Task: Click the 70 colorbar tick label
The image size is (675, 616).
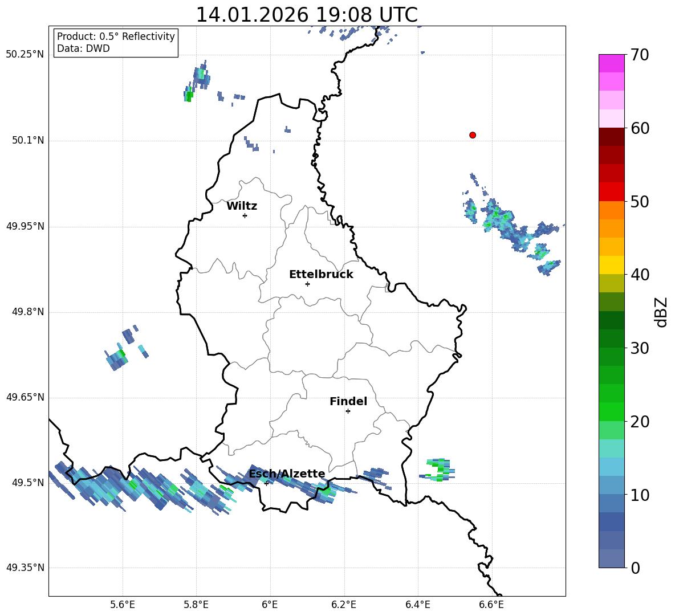Action: (x=640, y=55)
